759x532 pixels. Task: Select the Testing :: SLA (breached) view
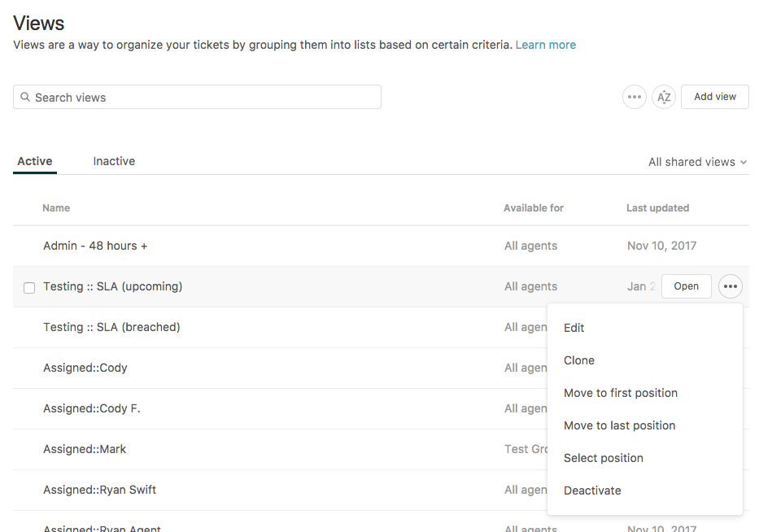(x=111, y=327)
